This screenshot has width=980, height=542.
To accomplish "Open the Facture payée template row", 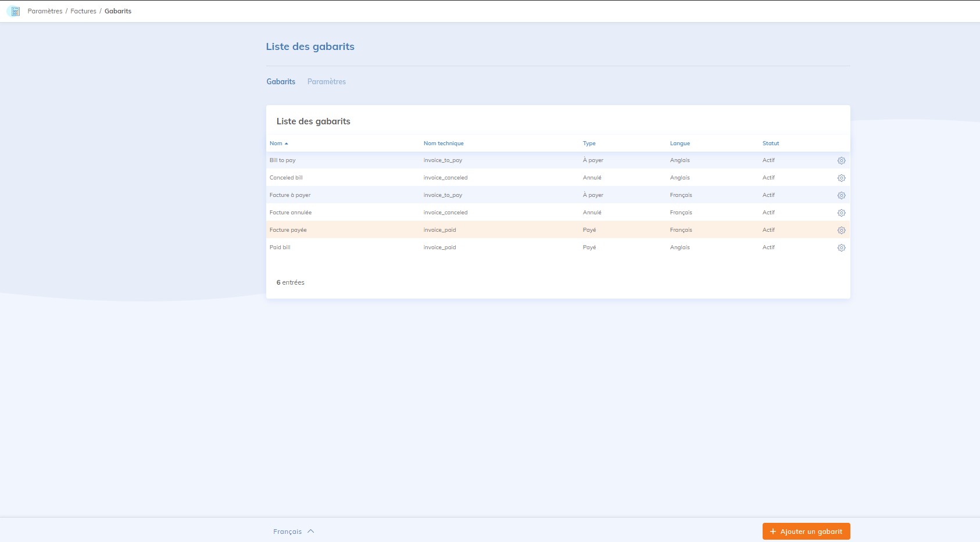I will pyautogui.click(x=288, y=230).
